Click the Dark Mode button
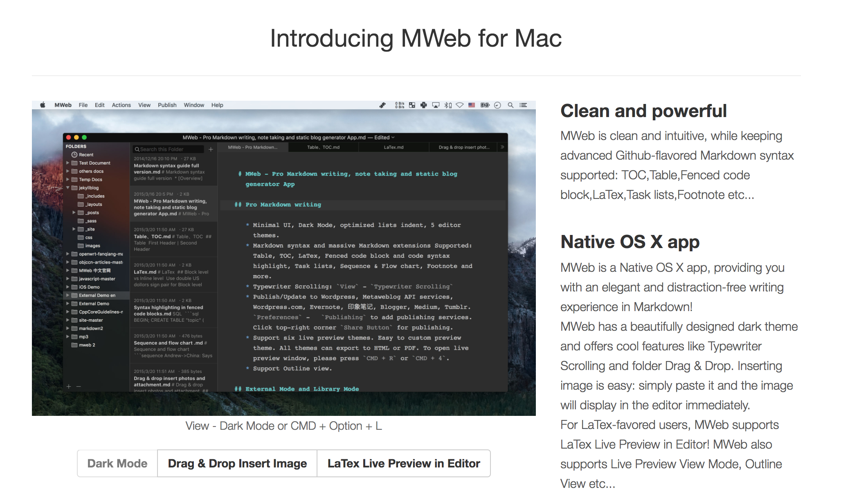868x501 pixels. click(117, 463)
